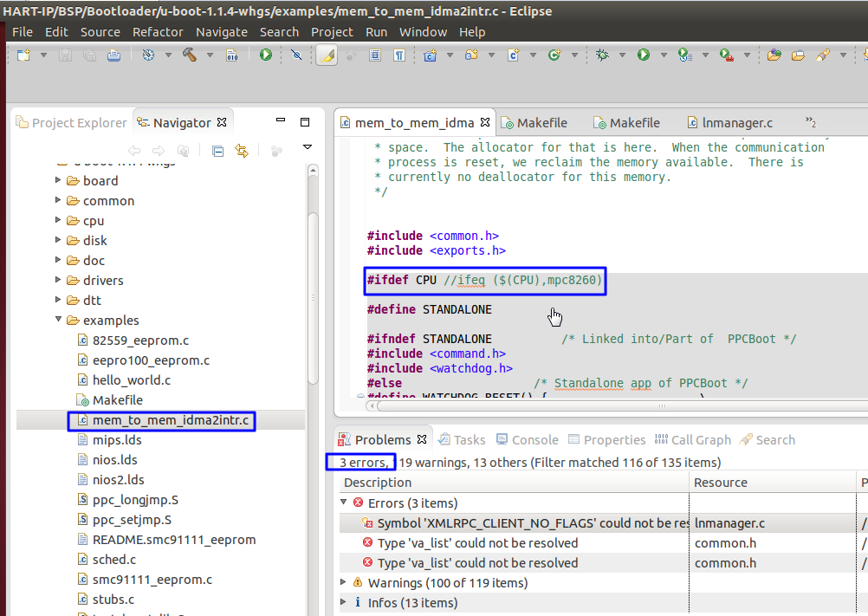Switch to the Console tab
Image resolution: width=868 pixels, height=616 pixels.
tap(534, 439)
